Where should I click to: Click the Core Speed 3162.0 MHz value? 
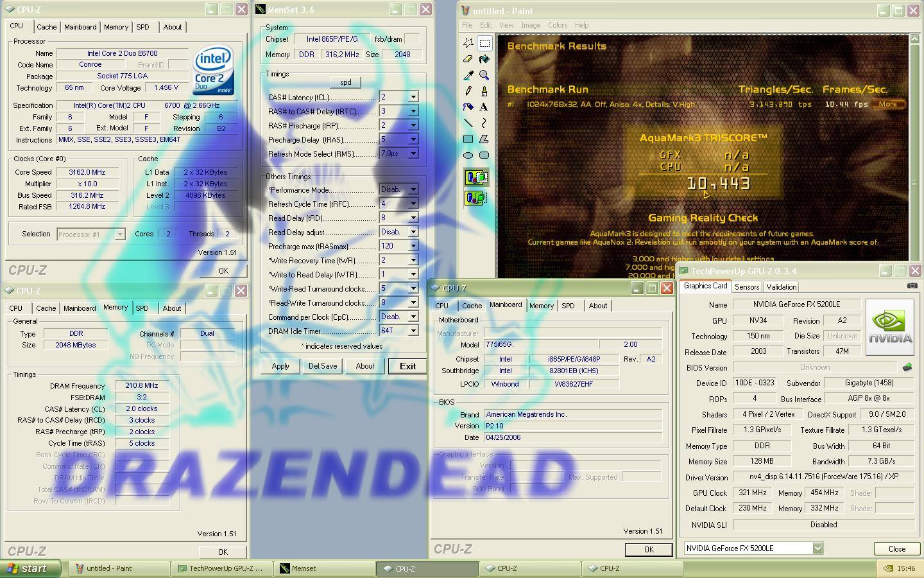pyautogui.click(x=87, y=172)
